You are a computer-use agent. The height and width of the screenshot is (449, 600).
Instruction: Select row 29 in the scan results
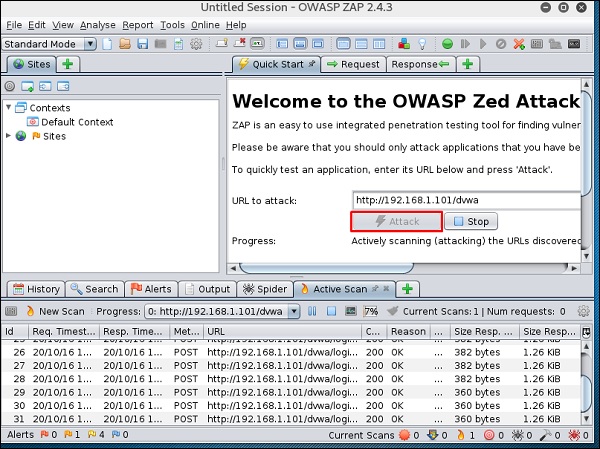tap(291, 392)
